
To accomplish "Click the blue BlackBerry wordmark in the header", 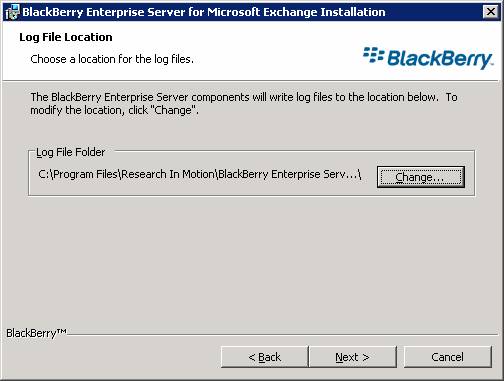I will click(x=439, y=59).
